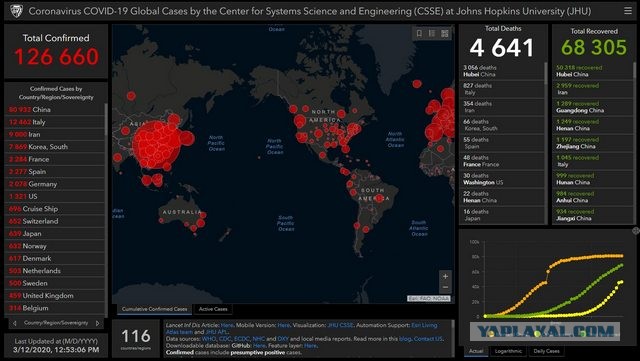This screenshot has height=361, width=640.
Task: Read more via the blog link
Action: [x=405, y=339]
